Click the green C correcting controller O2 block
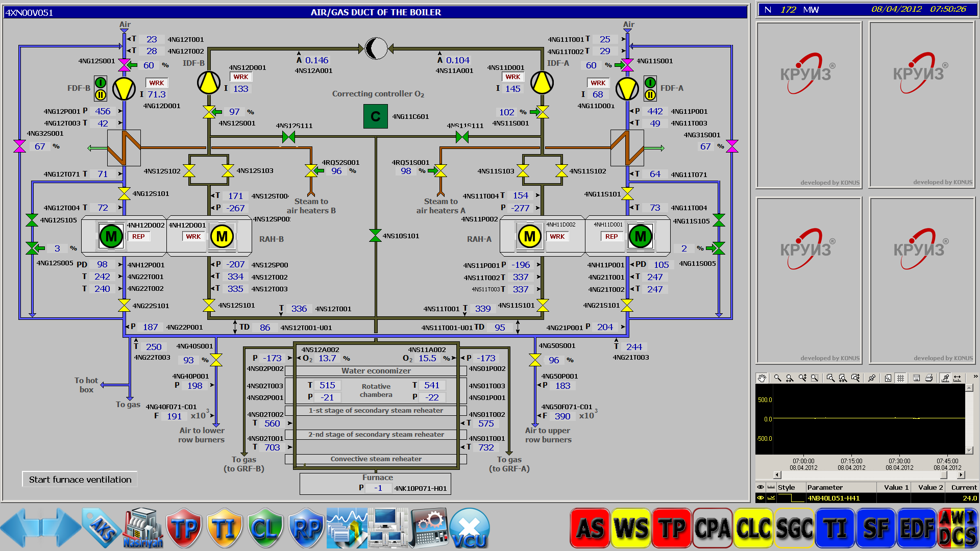Viewport: 980px width, 551px height. coord(376,116)
